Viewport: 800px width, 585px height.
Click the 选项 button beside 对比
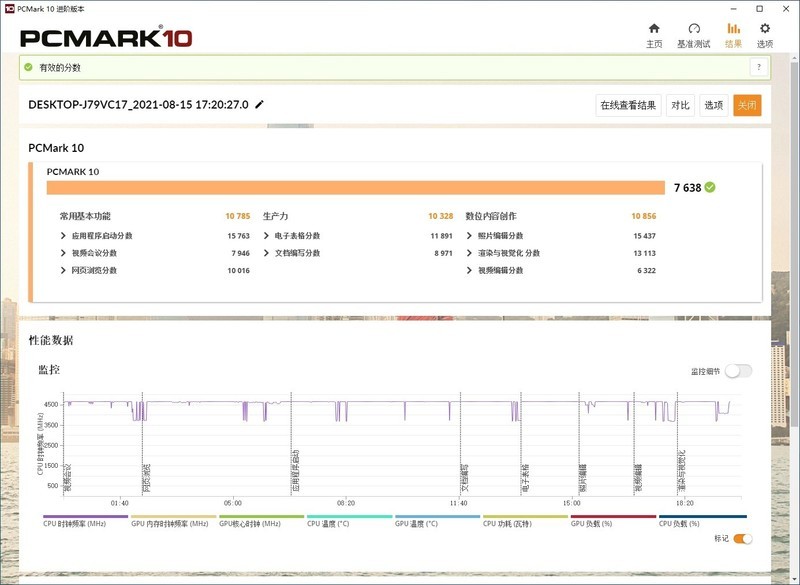[713, 105]
